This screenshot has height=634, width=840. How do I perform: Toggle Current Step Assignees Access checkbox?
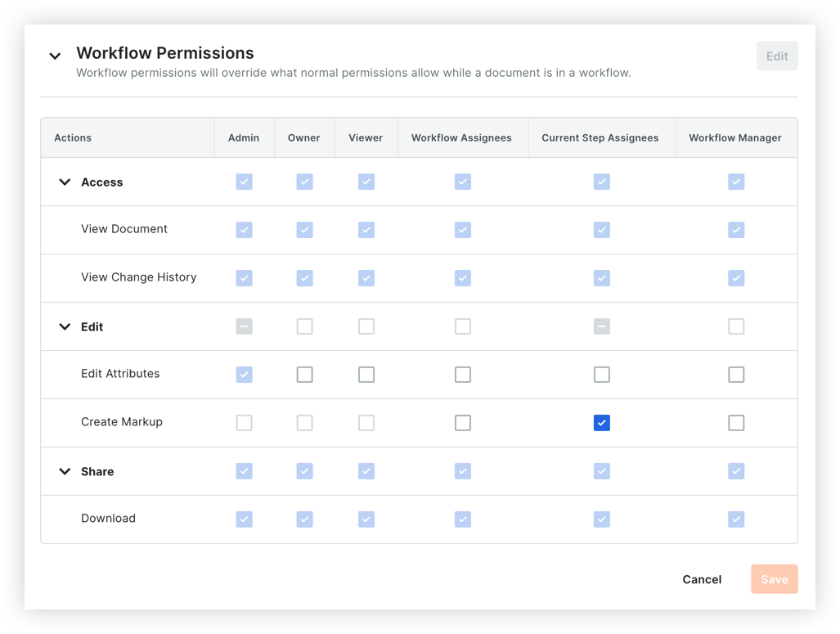602,182
